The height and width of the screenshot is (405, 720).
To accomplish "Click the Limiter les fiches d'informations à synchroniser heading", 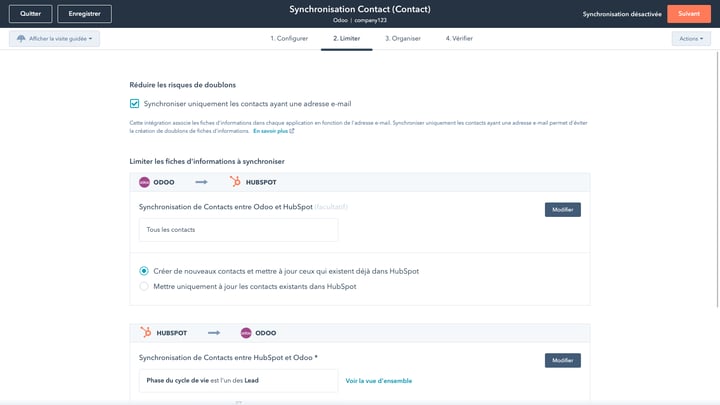I will tap(207, 162).
